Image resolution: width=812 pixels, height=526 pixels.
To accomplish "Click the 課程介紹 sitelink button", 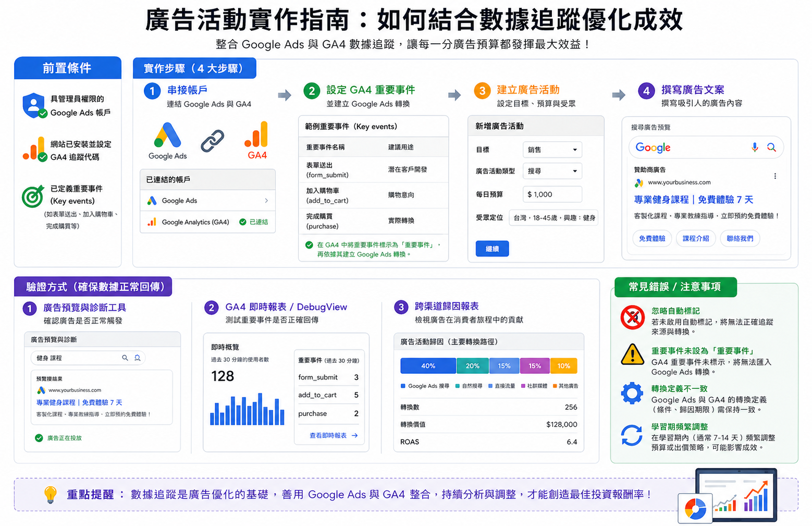I will click(696, 238).
